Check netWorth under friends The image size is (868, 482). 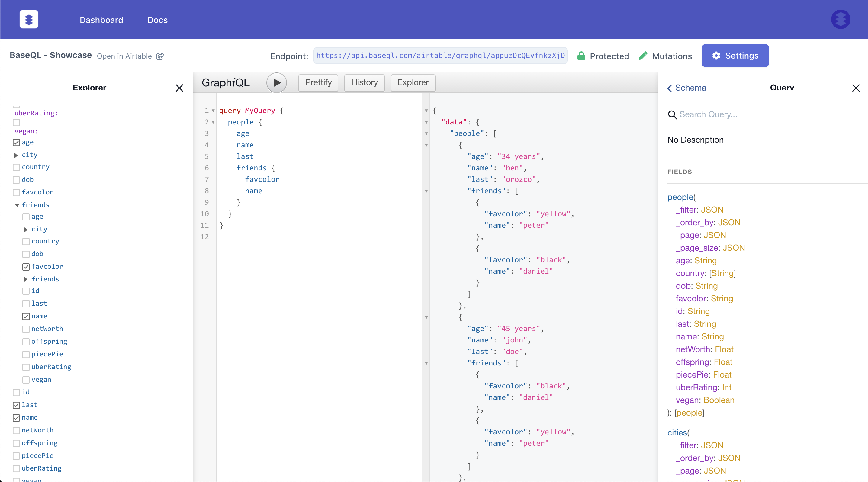click(x=26, y=329)
